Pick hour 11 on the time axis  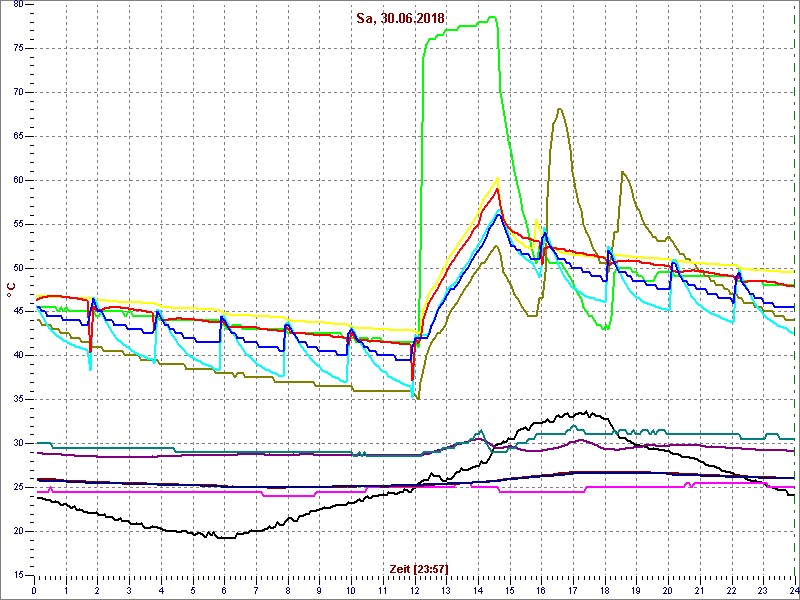tap(383, 589)
